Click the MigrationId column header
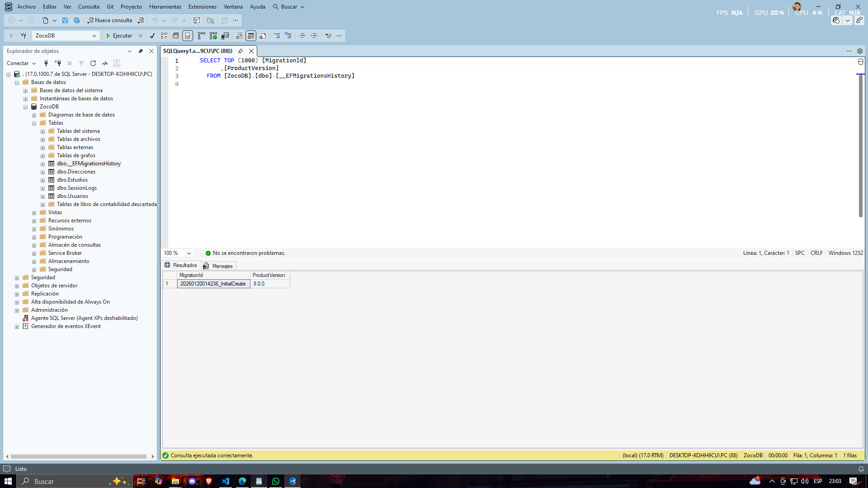The height and width of the screenshot is (488, 868). pyautogui.click(x=213, y=275)
